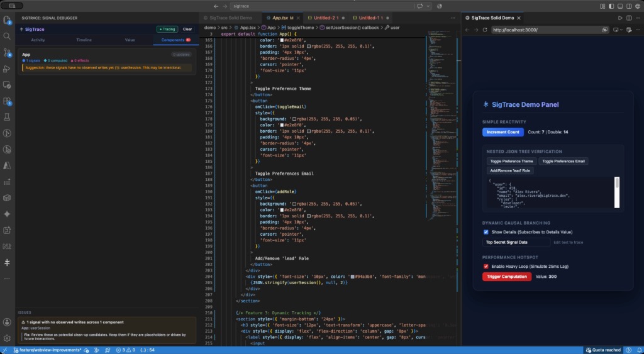The image size is (644, 354).
Task: Open the Search view in activity bar
Action: 7,36
